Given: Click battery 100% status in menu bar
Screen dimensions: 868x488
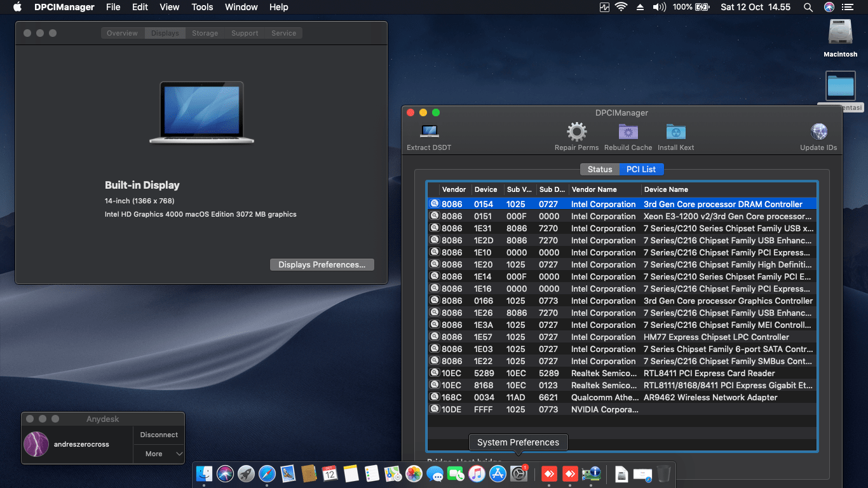Looking at the screenshot, I should tap(691, 7).
